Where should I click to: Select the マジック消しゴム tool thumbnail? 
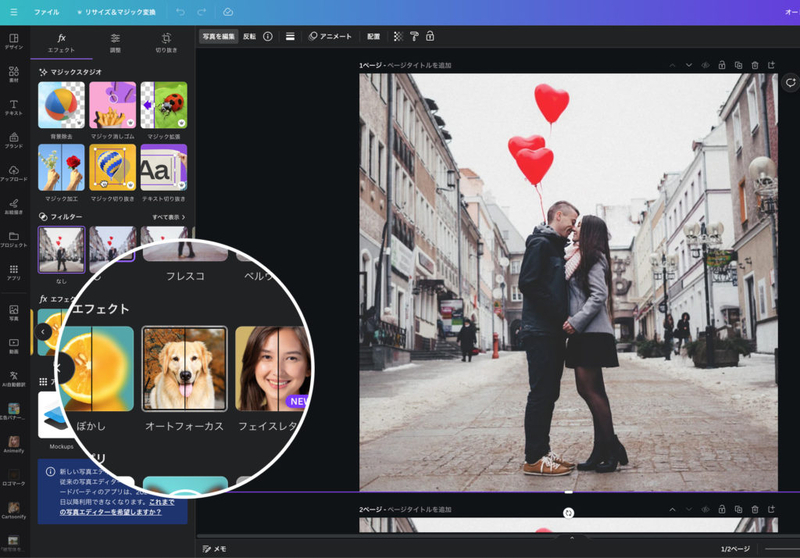click(x=112, y=105)
